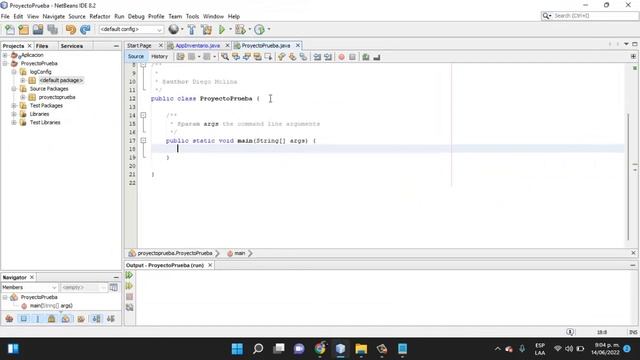Toggle show non-public members in Navigator
This screenshot has height=360, width=640.
tap(52, 319)
